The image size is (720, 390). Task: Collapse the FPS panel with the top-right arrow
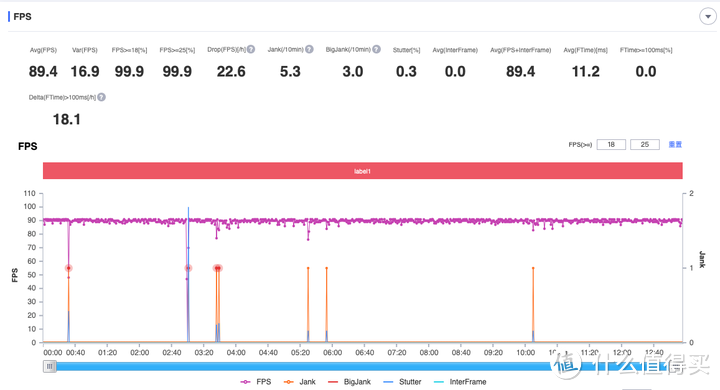pyautogui.click(x=708, y=17)
